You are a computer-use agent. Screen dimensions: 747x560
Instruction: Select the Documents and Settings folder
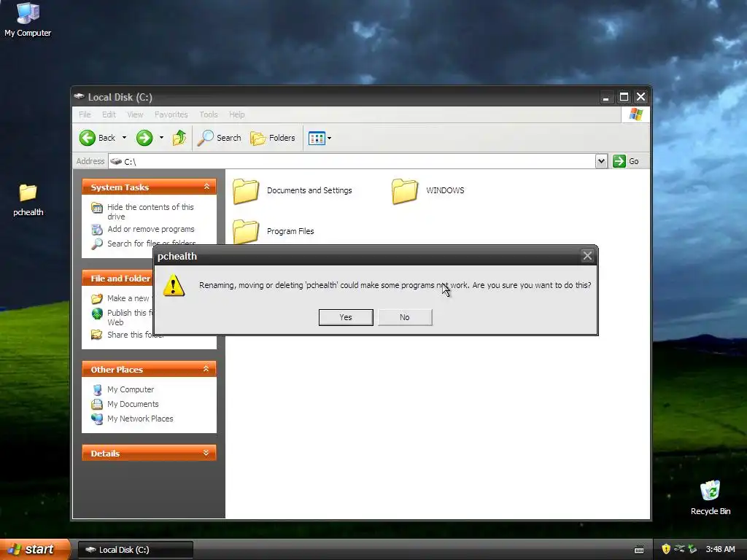pos(292,191)
